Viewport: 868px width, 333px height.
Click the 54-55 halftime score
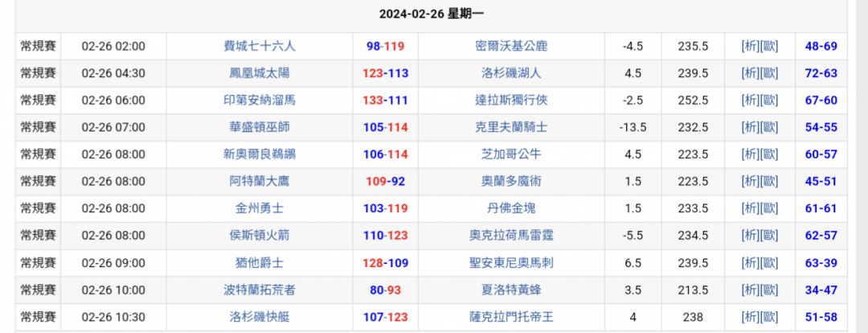(x=821, y=127)
